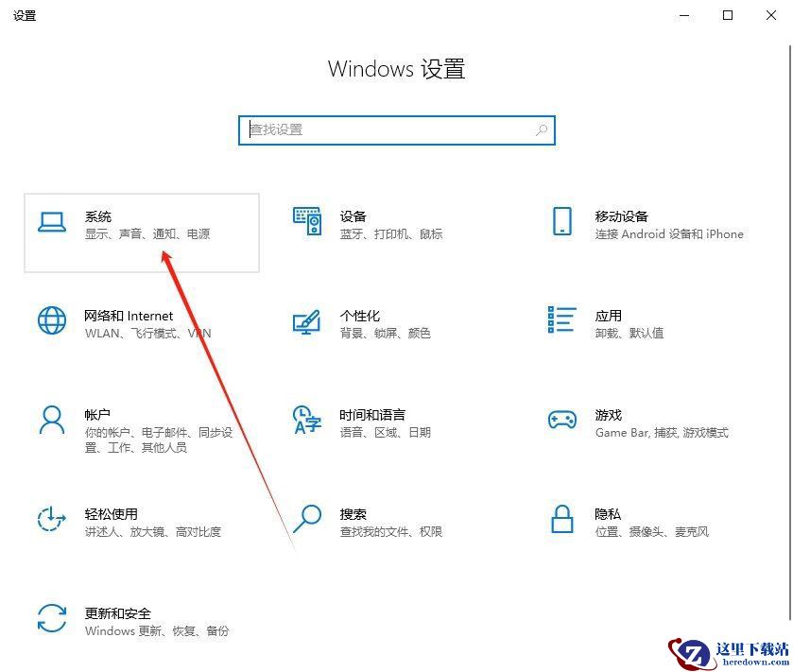Select the 帐户 title
The image size is (793, 672).
point(97,415)
